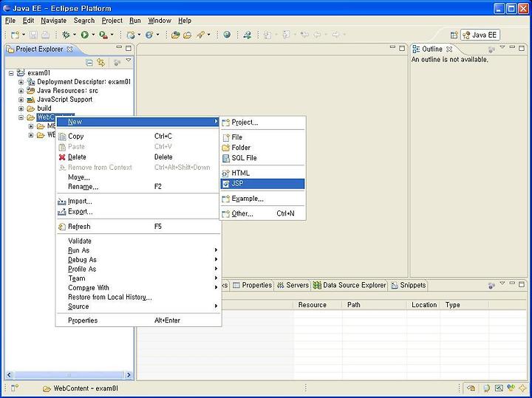Select the build folder in tree
532x398 pixels.
pos(44,109)
